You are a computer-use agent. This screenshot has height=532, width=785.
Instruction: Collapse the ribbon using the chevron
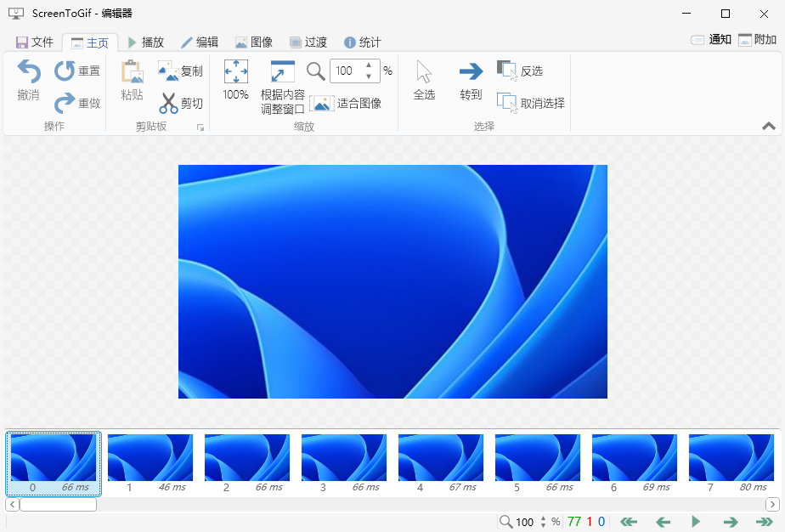(x=768, y=125)
